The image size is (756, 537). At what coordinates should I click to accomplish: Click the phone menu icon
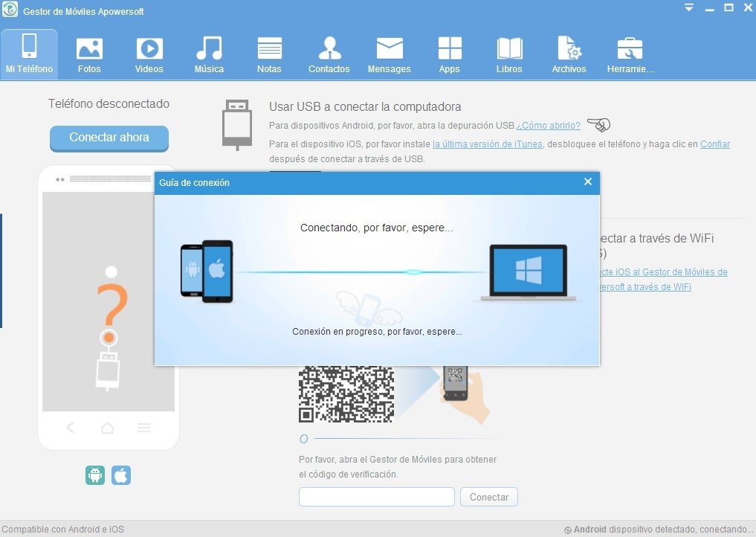pyautogui.click(x=143, y=428)
